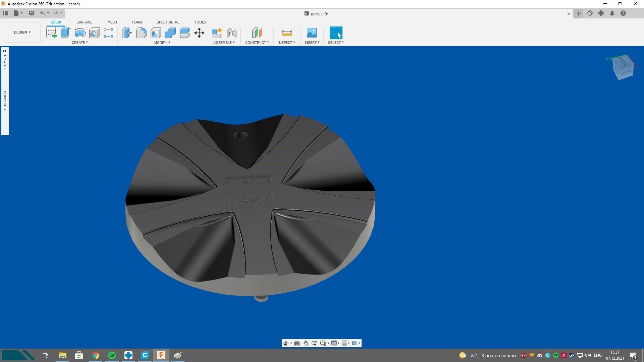Expand the INSPECT menu

pos(287,43)
